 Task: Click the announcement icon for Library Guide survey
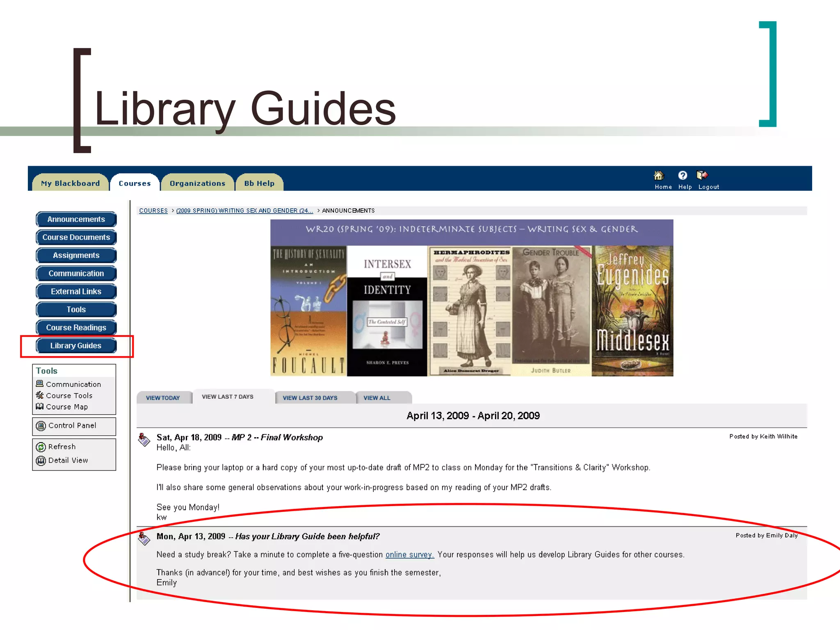[144, 539]
